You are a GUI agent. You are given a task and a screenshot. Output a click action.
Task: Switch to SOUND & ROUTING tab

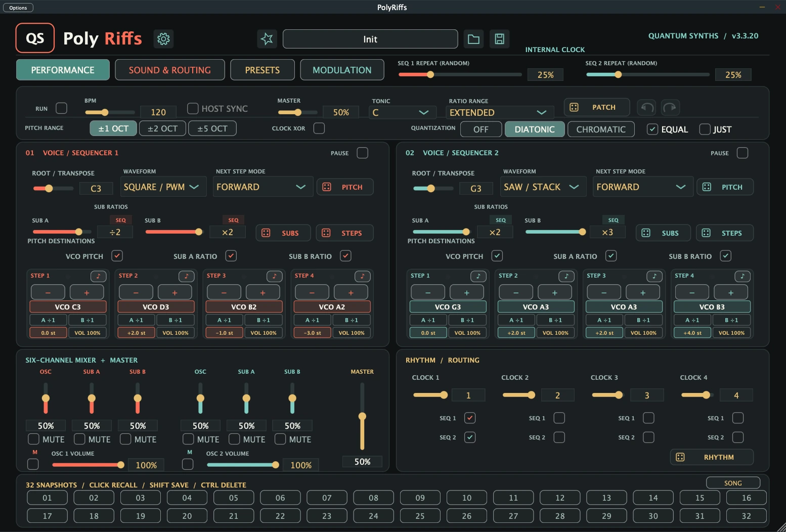pyautogui.click(x=170, y=70)
